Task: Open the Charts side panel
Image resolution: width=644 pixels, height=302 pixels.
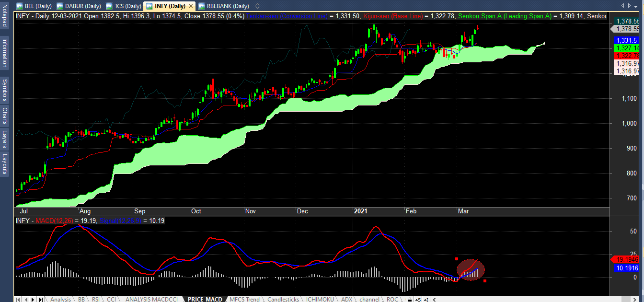Action: (4, 116)
